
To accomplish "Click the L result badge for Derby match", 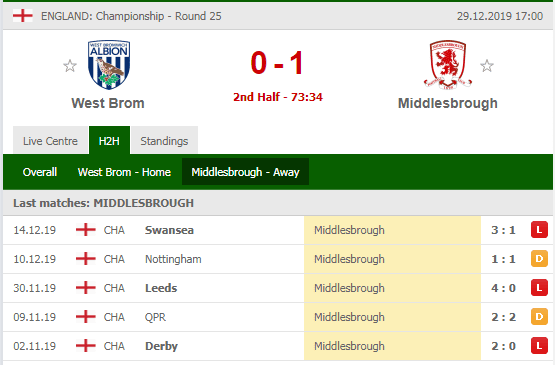I will 539,346.
